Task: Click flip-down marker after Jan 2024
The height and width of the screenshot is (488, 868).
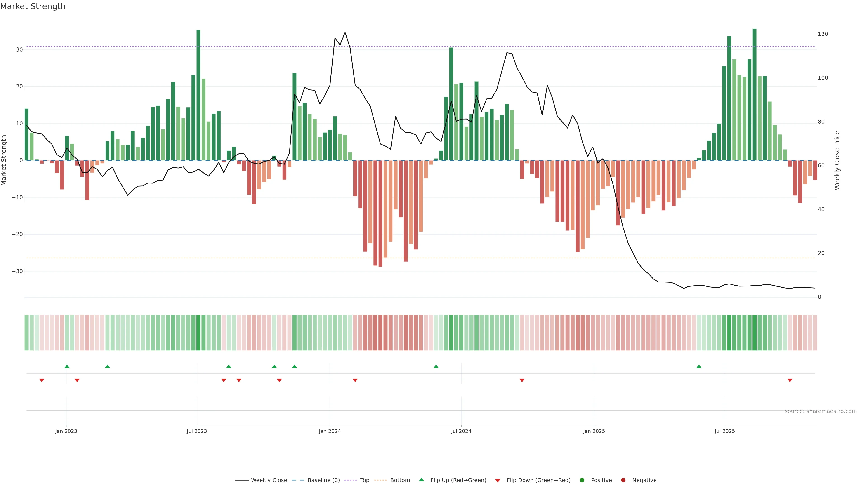Action: coord(355,380)
